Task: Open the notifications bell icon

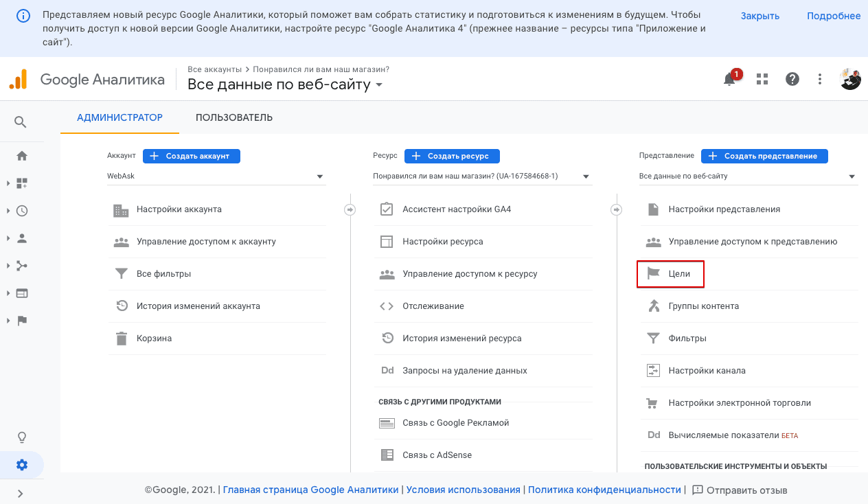Action: coord(730,79)
